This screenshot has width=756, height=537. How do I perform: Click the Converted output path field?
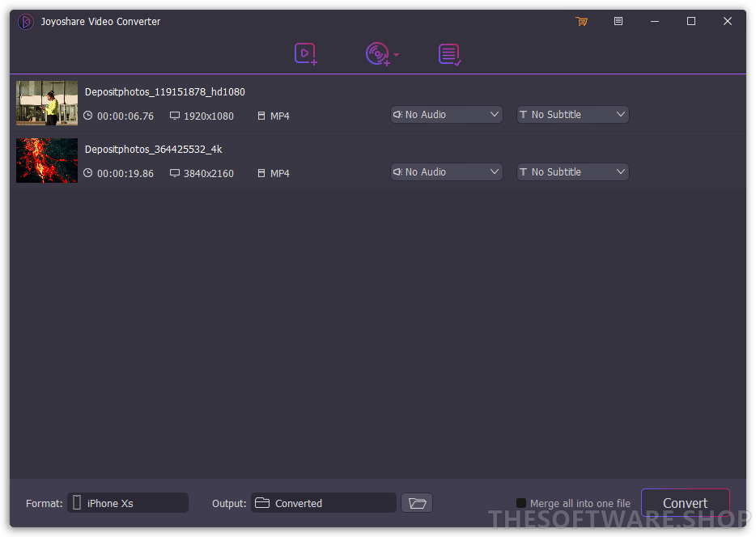pyautogui.click(x=324, y=503)
